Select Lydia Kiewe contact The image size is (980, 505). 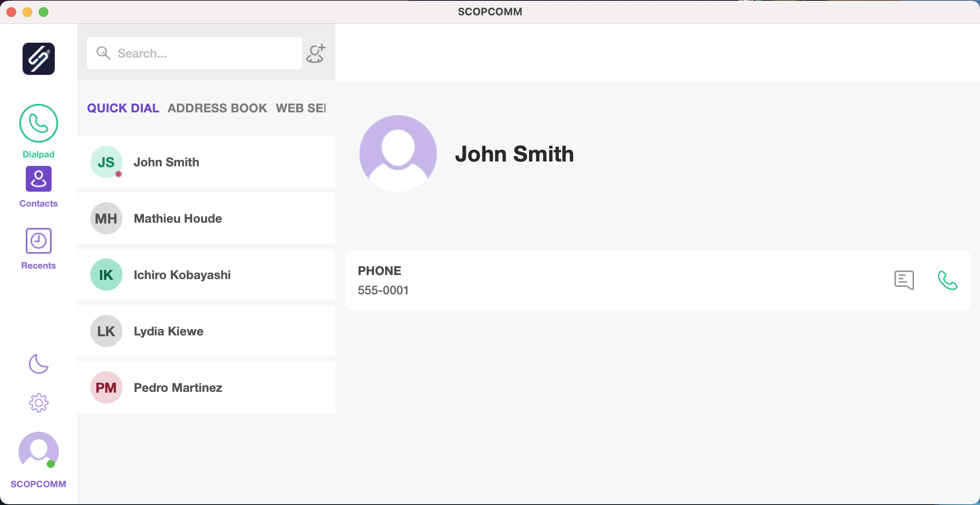tap(206, 331)
